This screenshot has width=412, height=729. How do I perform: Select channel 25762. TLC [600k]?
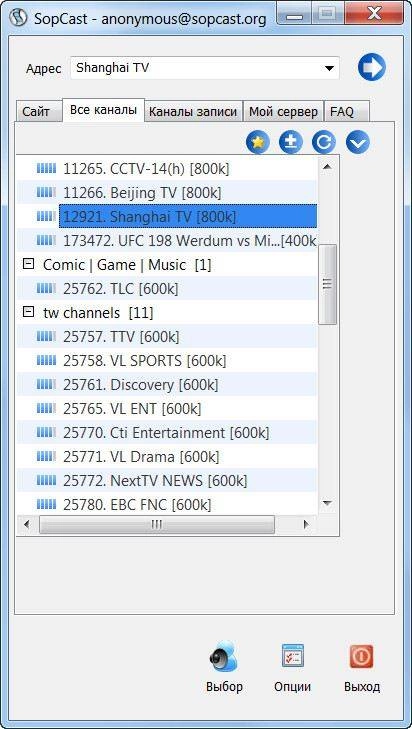(x=121, y=288)
